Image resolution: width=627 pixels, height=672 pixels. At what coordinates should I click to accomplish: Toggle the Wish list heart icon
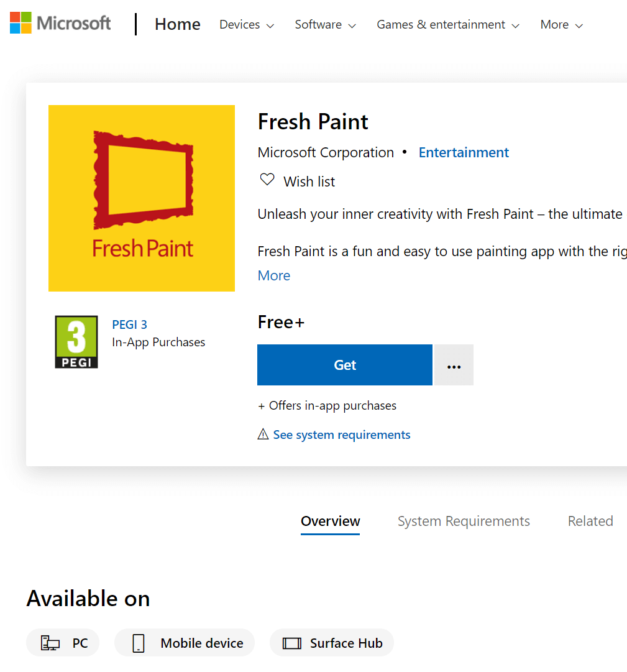pos(267,179)
